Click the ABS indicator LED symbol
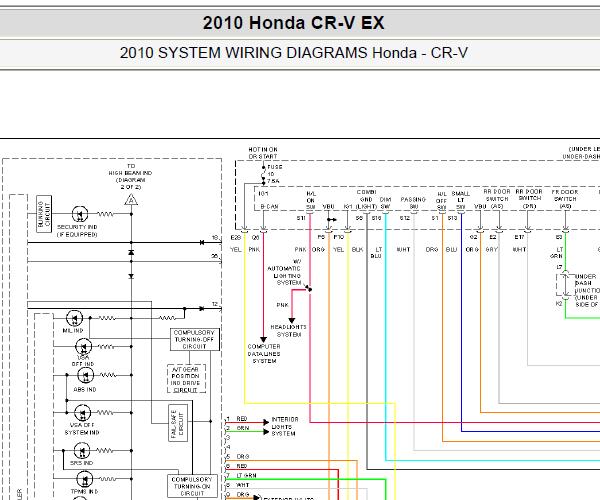The height and width of the screenshot is (500, 600). (x=85, y=375)
